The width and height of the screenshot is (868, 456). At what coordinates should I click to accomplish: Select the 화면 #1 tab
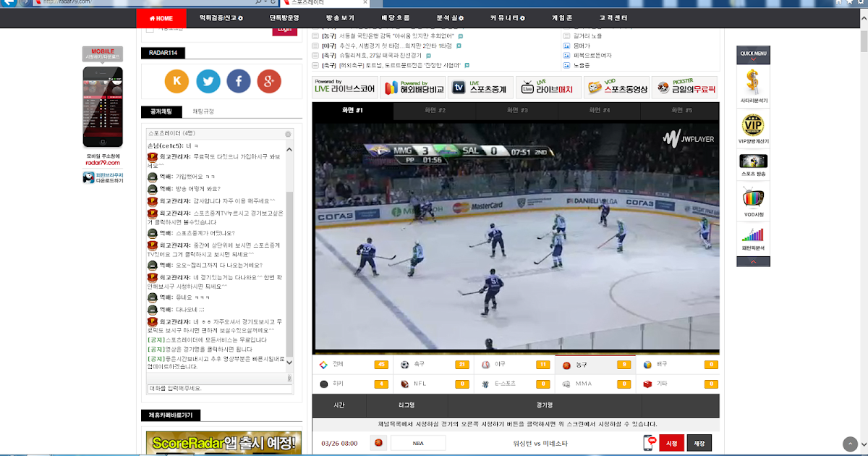(353, 111)
